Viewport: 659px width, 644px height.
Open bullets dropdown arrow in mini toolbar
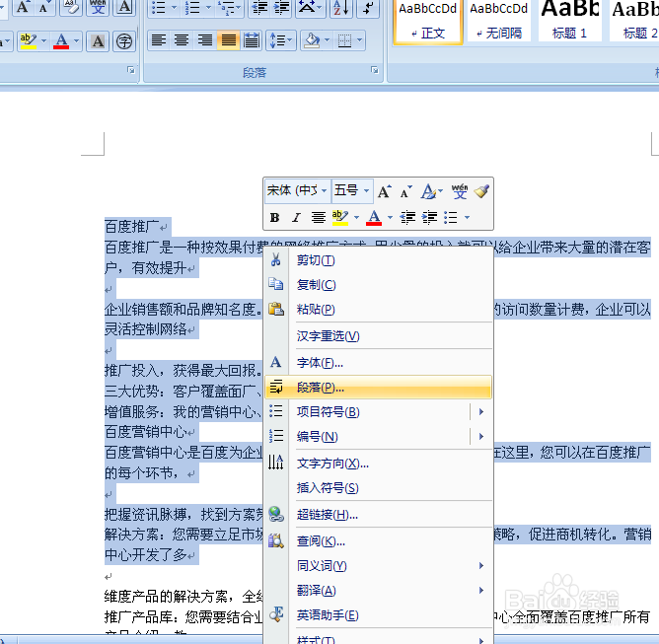pos(467,217)
